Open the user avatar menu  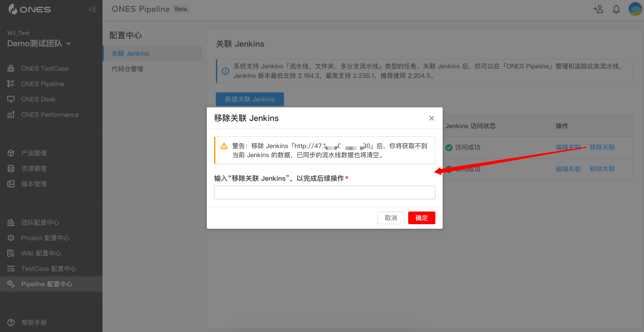pos(635,9)
